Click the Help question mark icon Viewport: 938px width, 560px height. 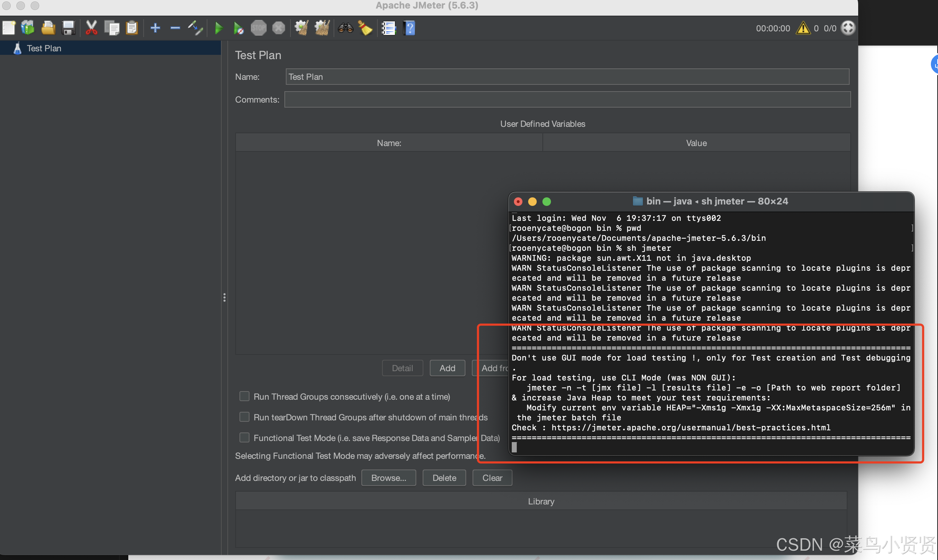click(409, 28)
